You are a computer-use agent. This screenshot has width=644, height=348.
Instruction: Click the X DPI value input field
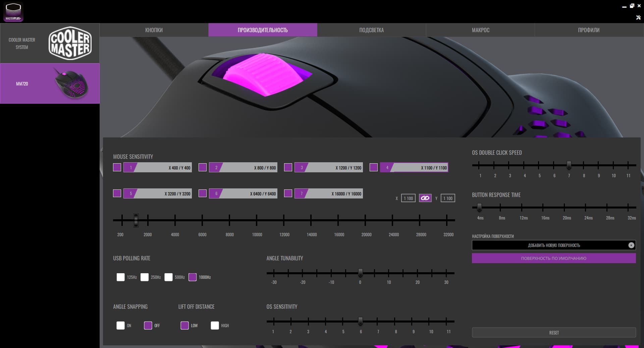click(x=408, y=198)
